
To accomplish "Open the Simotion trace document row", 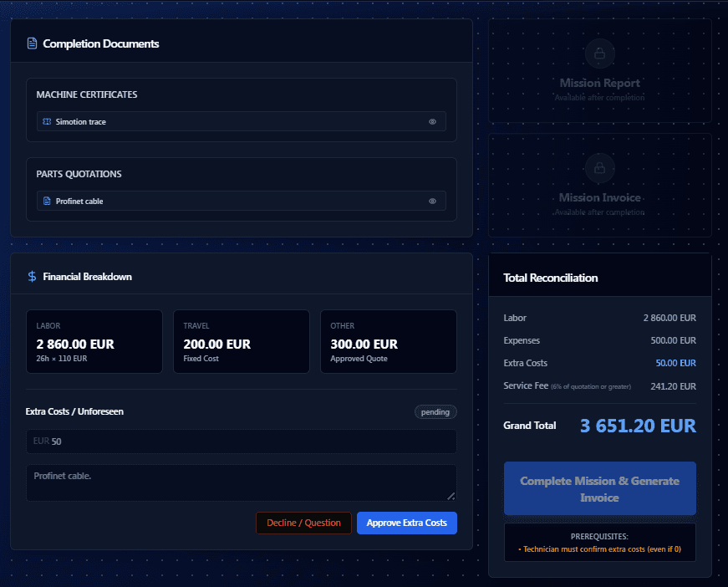I will tap(234, 122).
